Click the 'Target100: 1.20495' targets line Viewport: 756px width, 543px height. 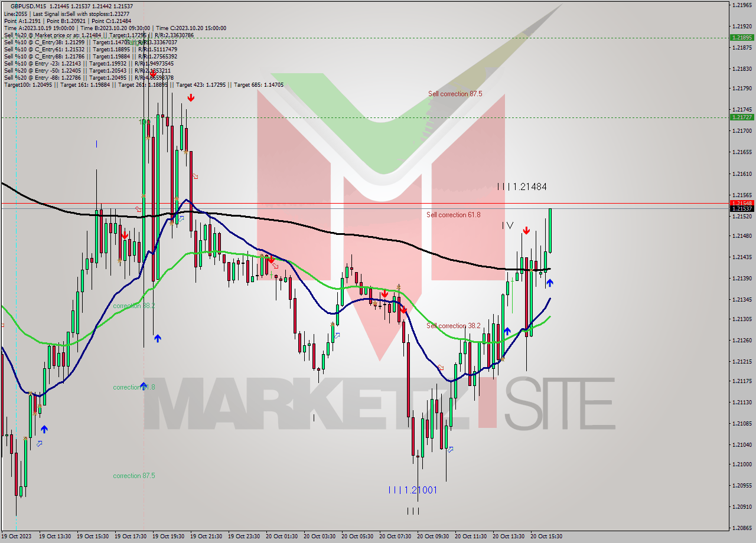click(144, 85)
